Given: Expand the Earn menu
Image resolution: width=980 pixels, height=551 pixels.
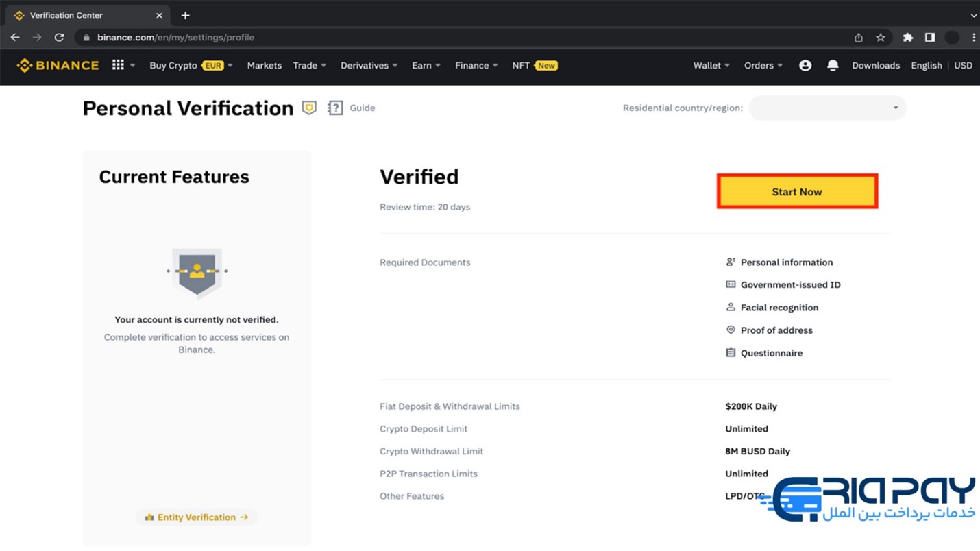Looking at the screenshot, I should tap(426, 65).
